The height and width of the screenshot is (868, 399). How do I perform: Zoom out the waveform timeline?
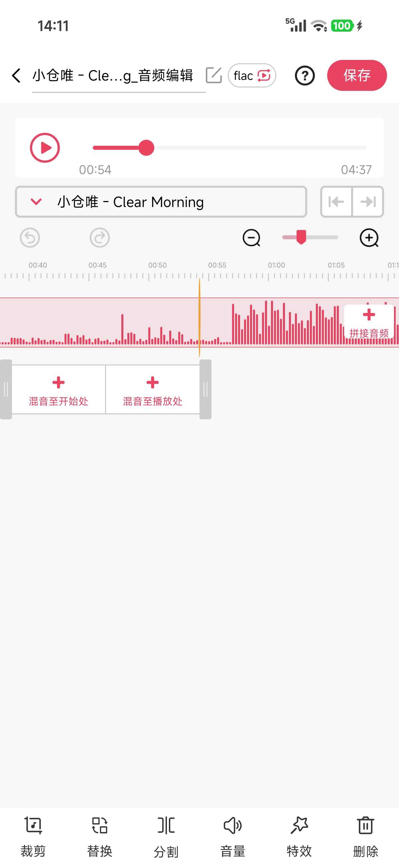click(x=251, y=238)
